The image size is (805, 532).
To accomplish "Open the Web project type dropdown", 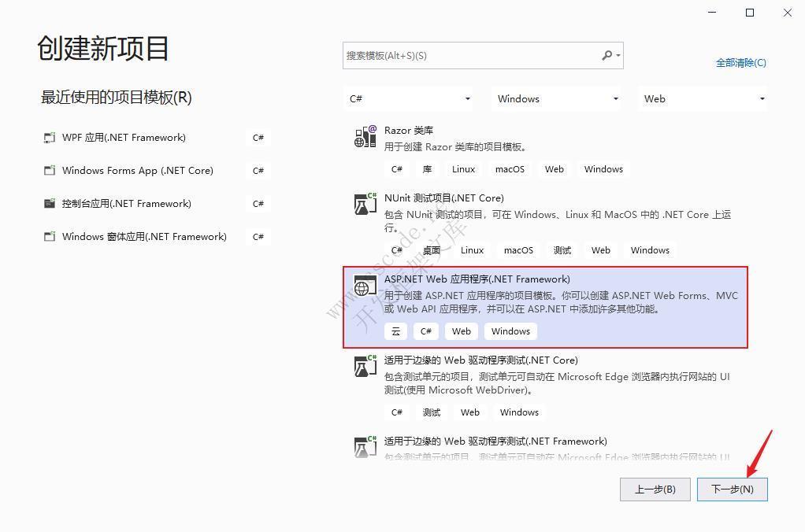I will point(703,98).
